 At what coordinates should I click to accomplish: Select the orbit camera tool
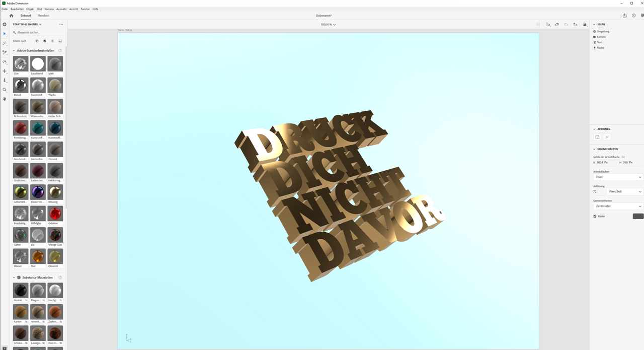[x=5, y=62]
